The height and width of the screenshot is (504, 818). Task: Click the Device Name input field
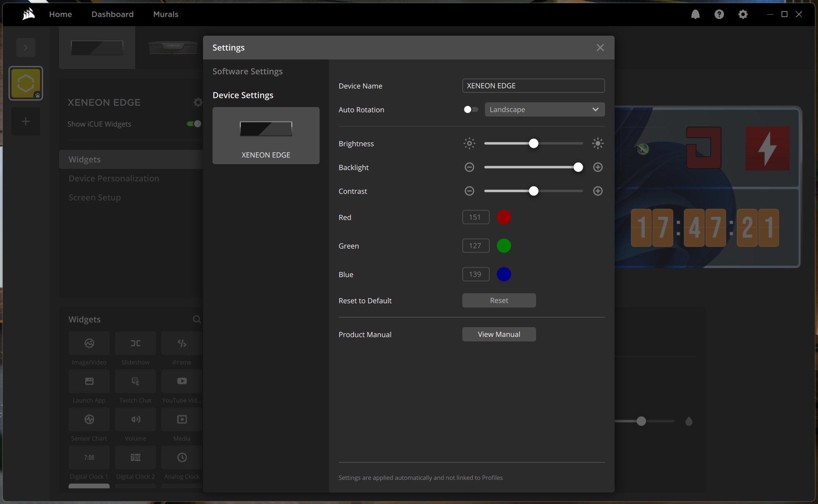534,86
